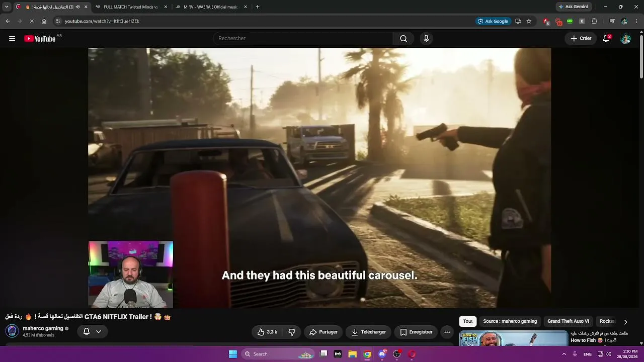Open the GTA6 NITFLIX Trailer video title
Screen dimensions: 644x362
point(88,317)
